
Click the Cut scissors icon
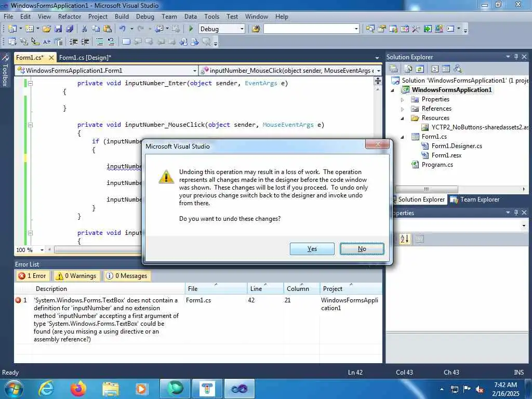(85, 29)
